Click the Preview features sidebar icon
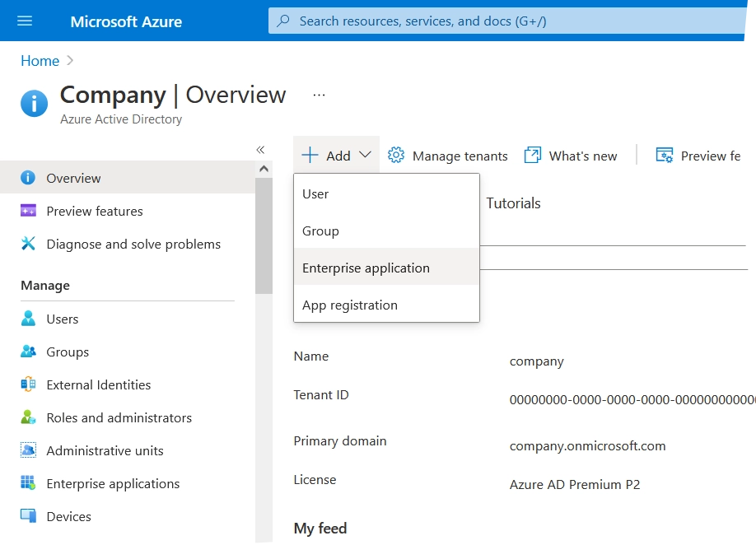 pyautogui.click(x=28, y=211)
